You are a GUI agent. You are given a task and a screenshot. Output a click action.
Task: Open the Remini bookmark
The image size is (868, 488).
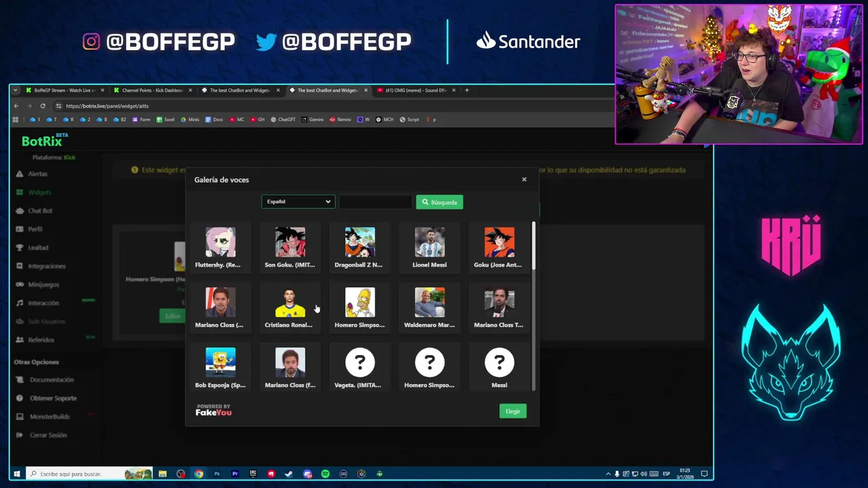click(340, 119)
